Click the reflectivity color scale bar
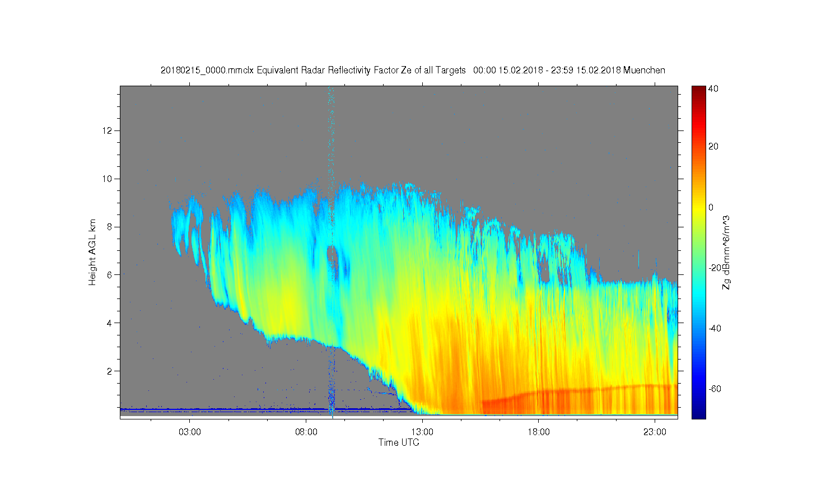840x504 pixels. coord(698,252)
